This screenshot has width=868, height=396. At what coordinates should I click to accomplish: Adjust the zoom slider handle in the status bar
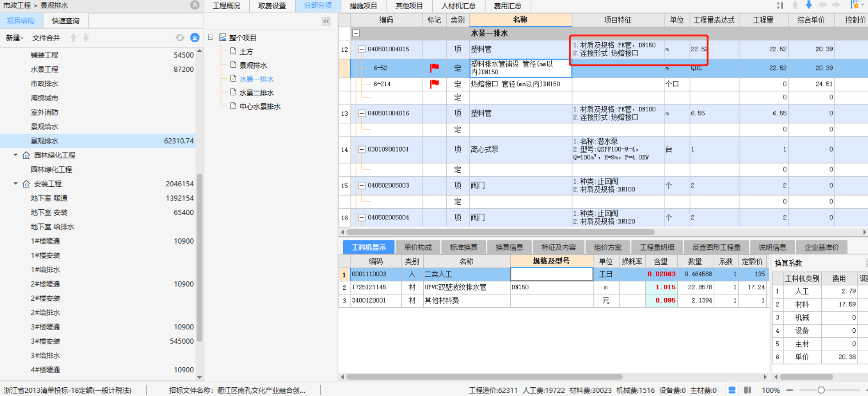pos(821,390)
